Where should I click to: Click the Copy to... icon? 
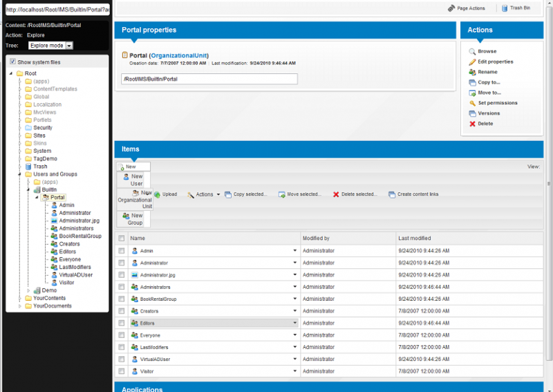click(x=472, y=82)
